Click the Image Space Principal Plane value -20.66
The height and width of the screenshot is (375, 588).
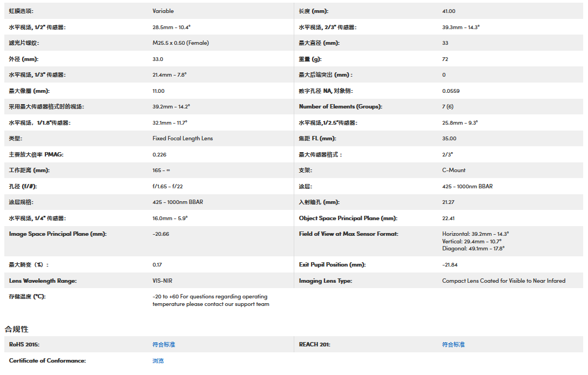click(160, 234)
